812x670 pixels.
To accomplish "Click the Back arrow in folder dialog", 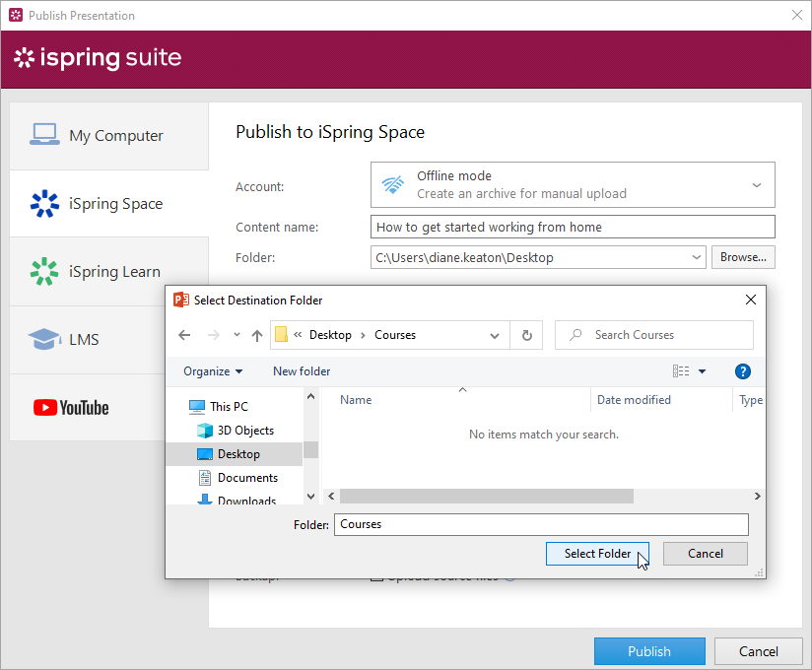I will coord(184,335).
